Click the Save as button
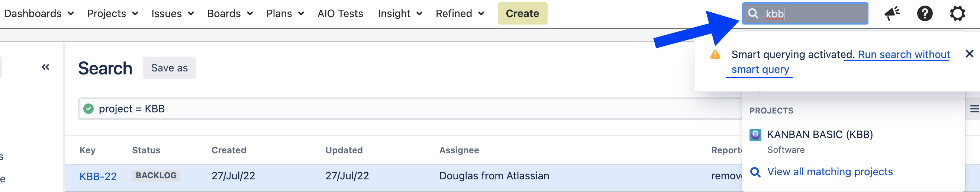 [x=169, y=68]
